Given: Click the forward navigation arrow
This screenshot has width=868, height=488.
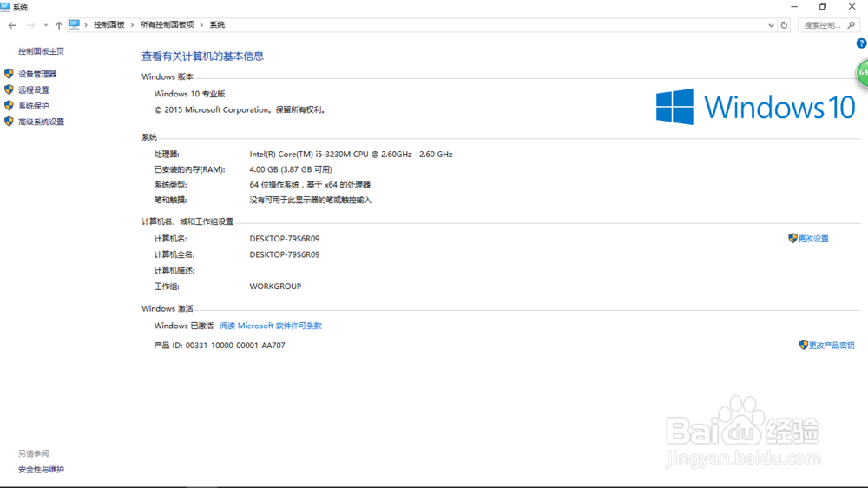Looking at the screenshot, I should (x=30, y=25).
